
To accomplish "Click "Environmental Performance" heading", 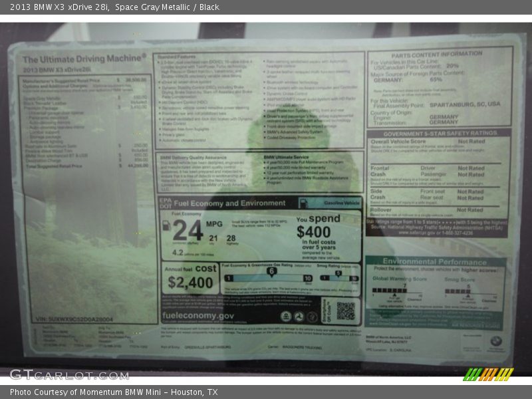I will pyautogui.click(x=435, y=261).
